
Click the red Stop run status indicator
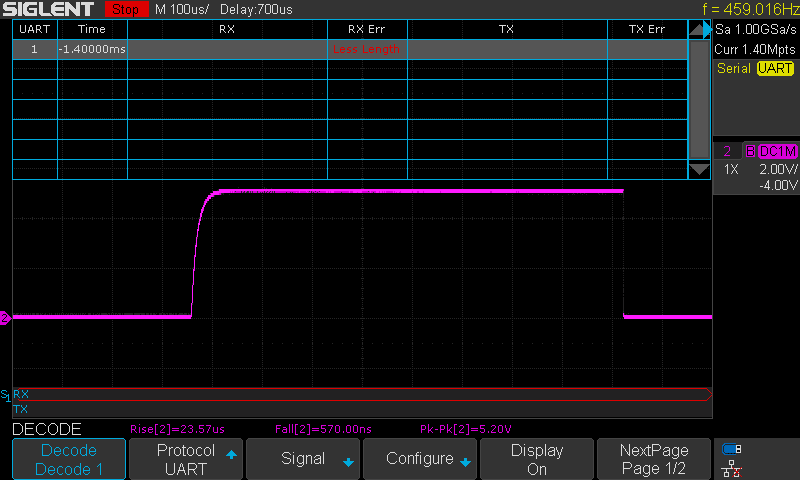[125, 9]
